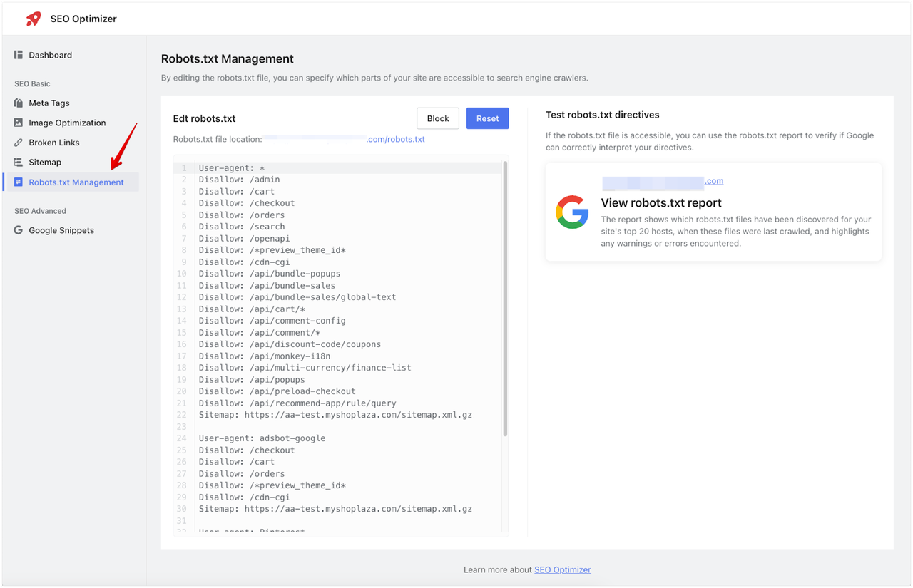The width and height of the screenshot is (913, 588).
Task: Click the robots.txt editor vertical scrollbar
Action: [506, 299]
